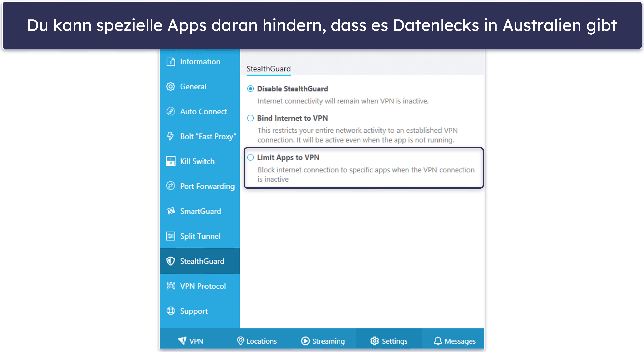Switch to the Locations tab
644x352 pixels.
257,341
